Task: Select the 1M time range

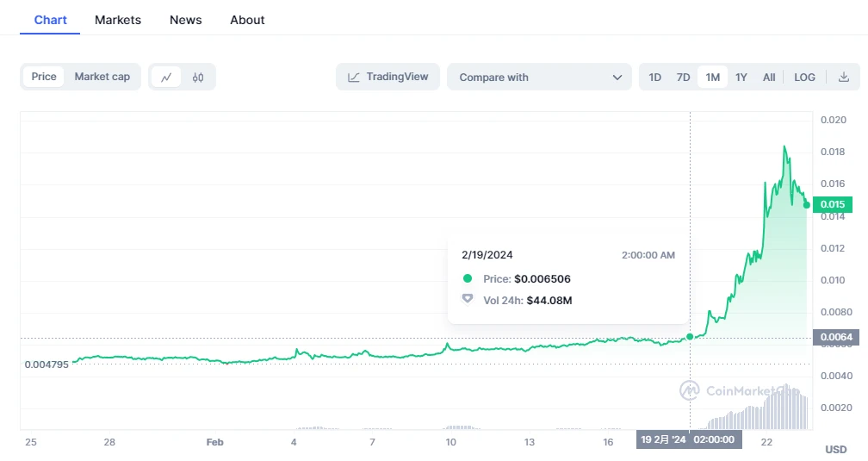Action: [712, 78]
